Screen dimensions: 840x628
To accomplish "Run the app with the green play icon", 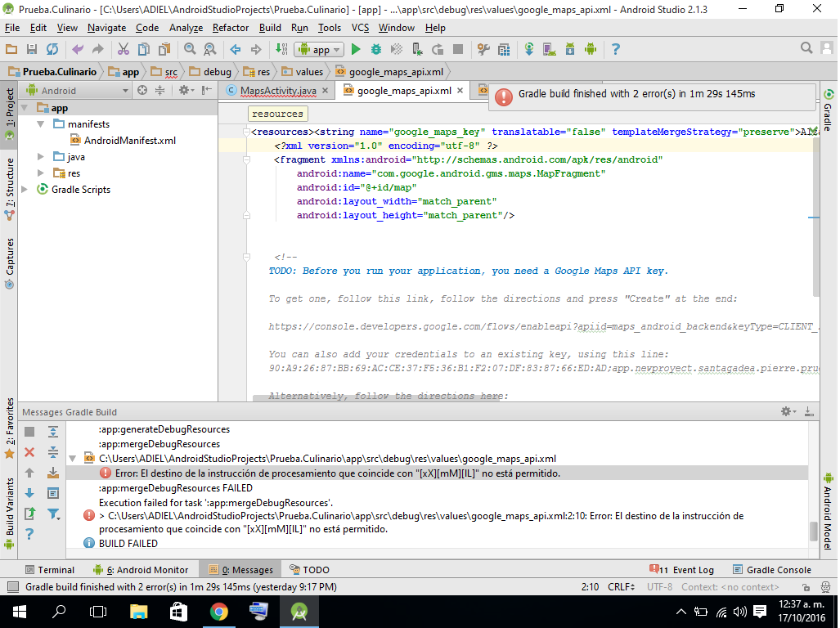I will 356,49.
